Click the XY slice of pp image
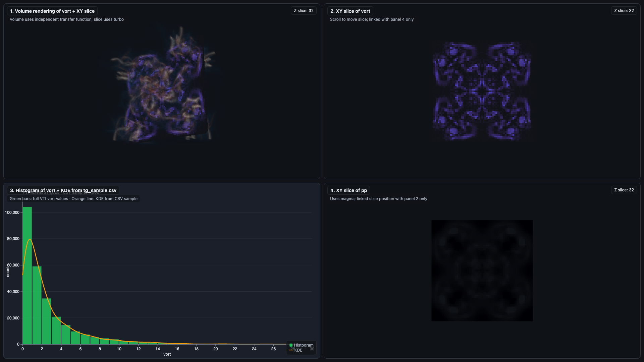The width and height of the screenshot is (644, 362). coord(482,270)
